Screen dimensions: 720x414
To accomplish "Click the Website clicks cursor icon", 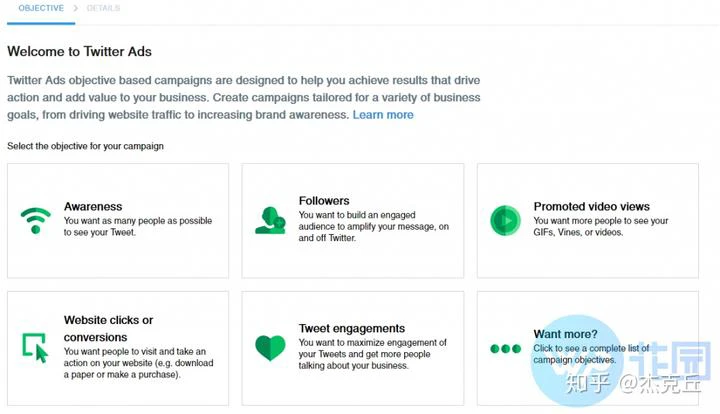I will coord(35,348).
